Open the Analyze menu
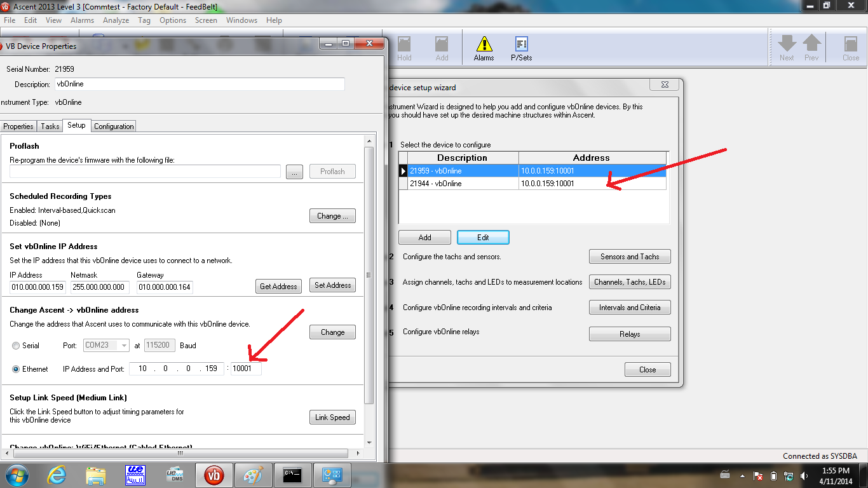The image size is (868, 488). coord(116,20)
